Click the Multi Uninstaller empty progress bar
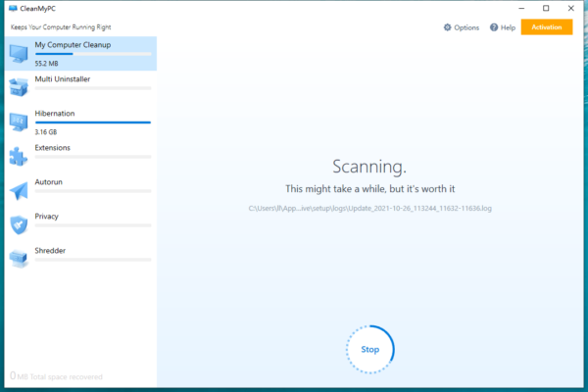 [93, 88]
